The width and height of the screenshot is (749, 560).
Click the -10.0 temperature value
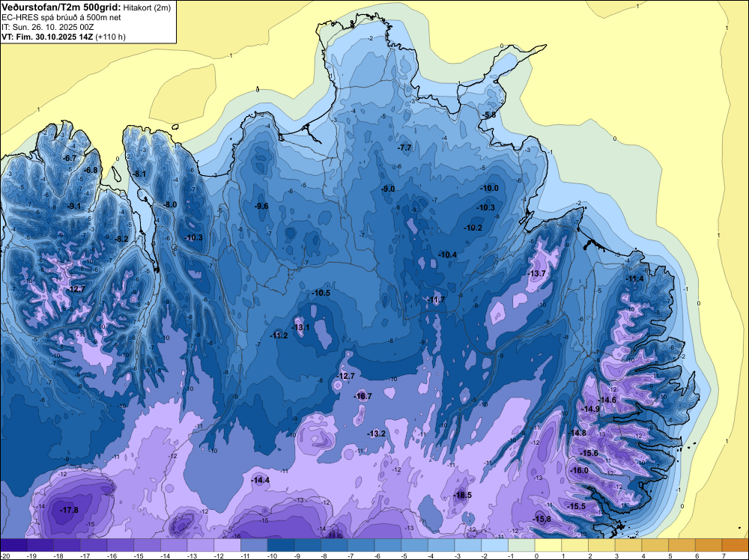[x=489, y=188]
